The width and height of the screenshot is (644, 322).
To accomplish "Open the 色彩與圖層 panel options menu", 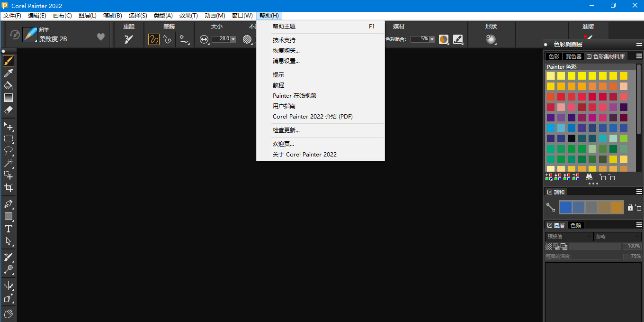I will pos(639,44).
